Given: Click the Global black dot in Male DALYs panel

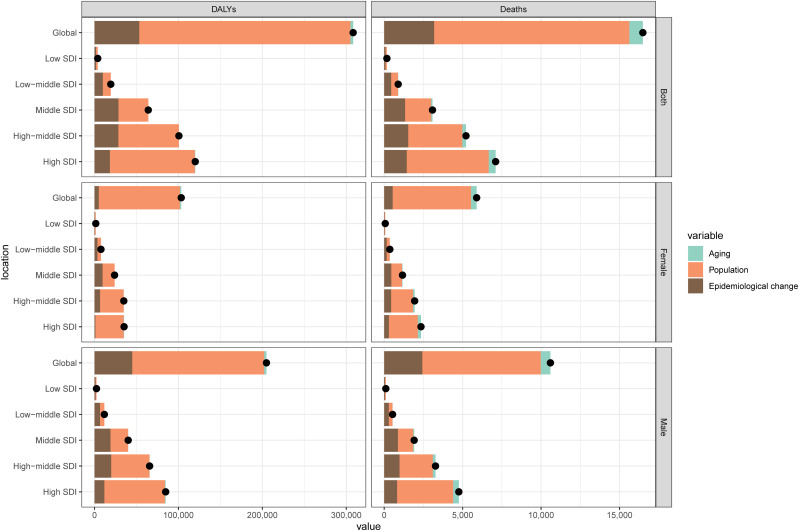Looking at the screenshot, I should coord(267,363).
